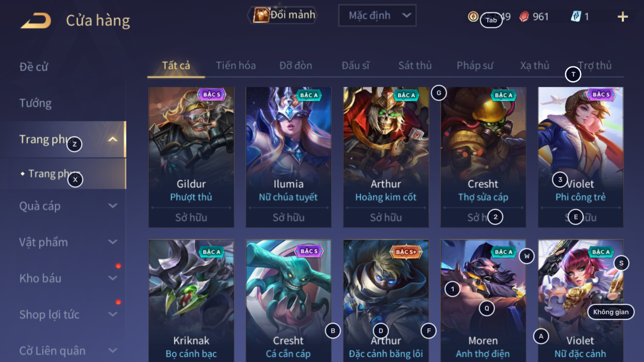The width and height of the screenshot is (644, 362).
Task: Tap the blue ticket currency icon
Action: click(x=575, y=16)
